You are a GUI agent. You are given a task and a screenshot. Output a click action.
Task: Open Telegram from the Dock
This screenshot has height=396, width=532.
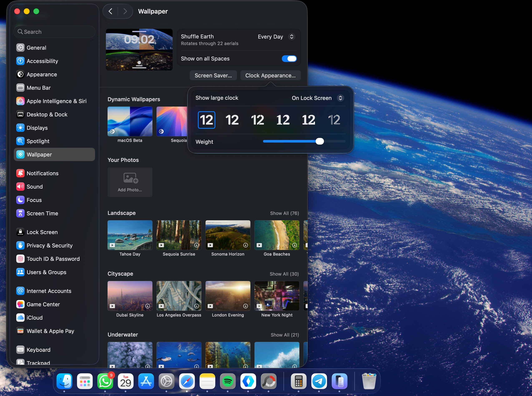[319, 381]
